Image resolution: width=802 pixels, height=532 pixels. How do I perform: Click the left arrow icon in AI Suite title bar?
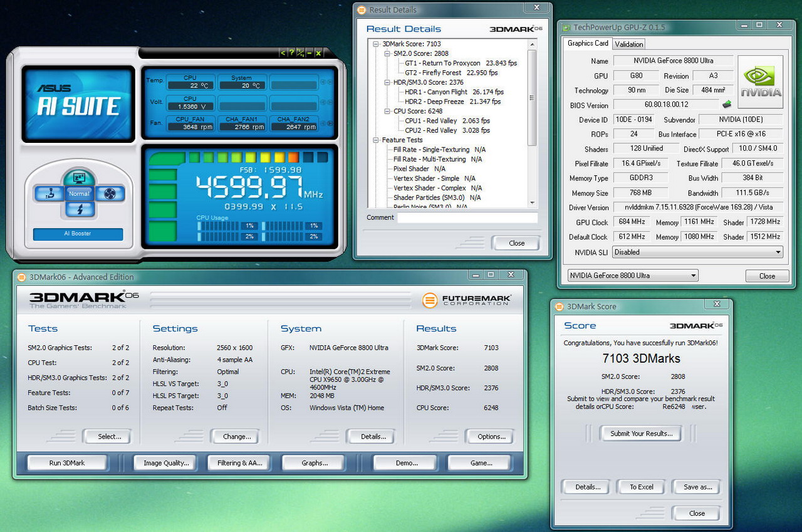coord(283,53)
